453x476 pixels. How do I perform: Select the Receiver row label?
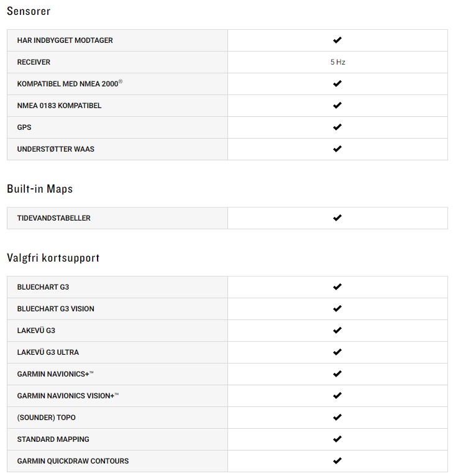(34, 62)
